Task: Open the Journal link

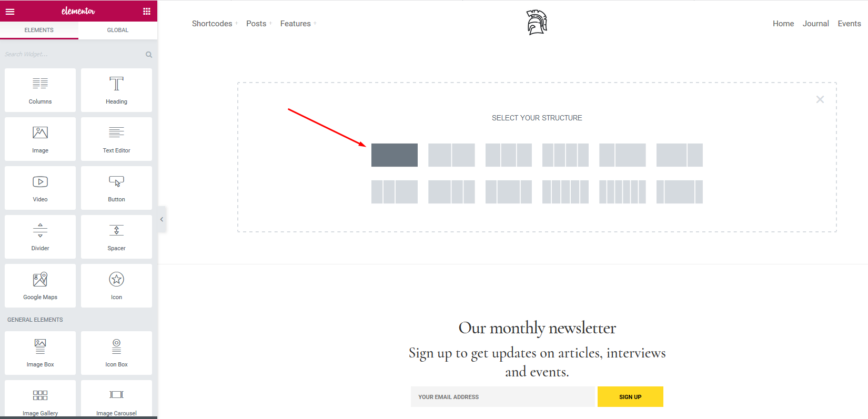Action: pos(815,24)
